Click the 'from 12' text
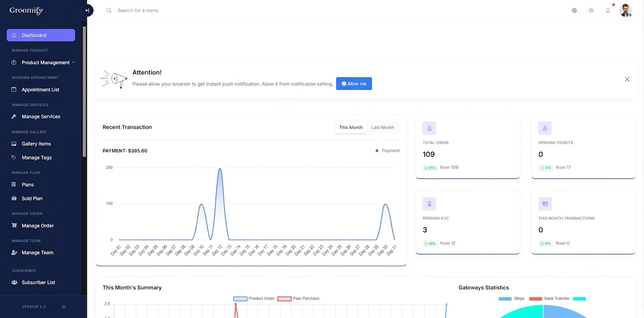Image resolution: width=644 pixels, height=318 pixels. pyautogui.click(x=448, y=243)
